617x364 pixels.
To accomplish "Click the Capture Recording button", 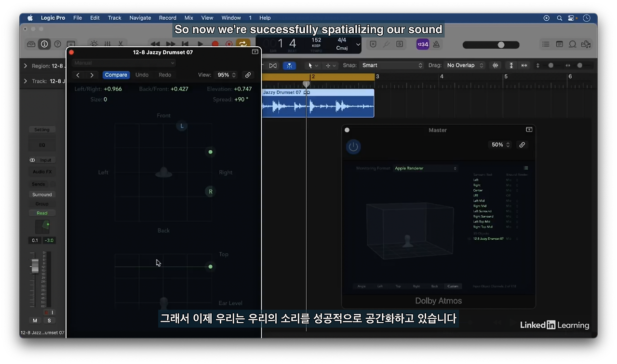I will pyautogui.click(x=229, y=44).
